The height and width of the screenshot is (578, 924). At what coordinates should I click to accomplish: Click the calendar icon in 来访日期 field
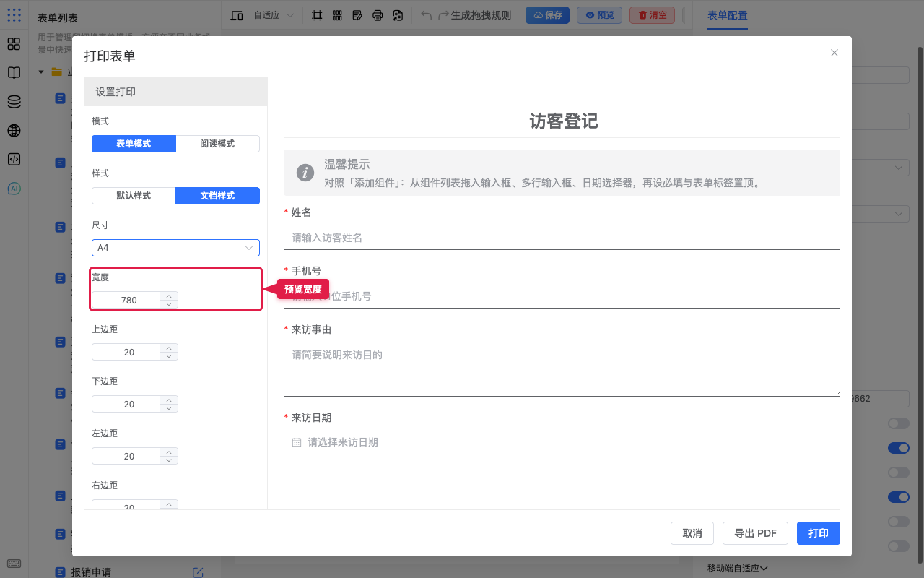[297, 442]
